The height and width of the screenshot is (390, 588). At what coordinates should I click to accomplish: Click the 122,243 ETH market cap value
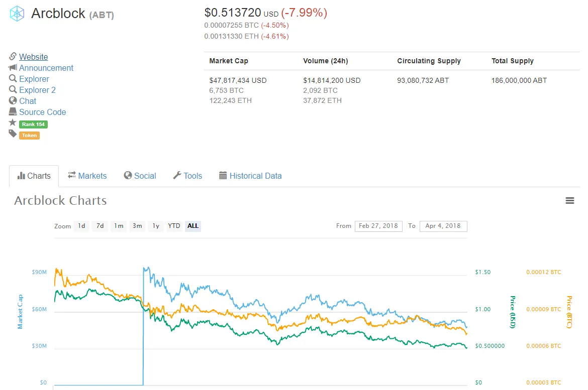[230, 100]
